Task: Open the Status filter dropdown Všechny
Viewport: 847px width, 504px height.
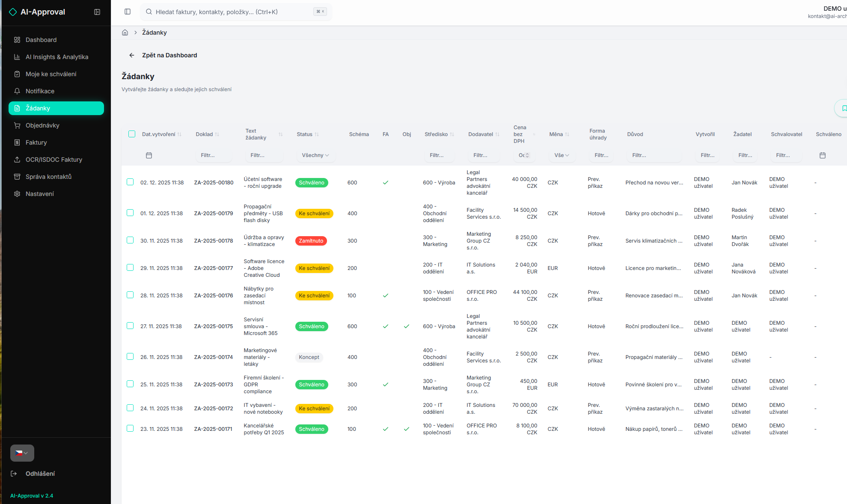Action: (x=315, y=155)
